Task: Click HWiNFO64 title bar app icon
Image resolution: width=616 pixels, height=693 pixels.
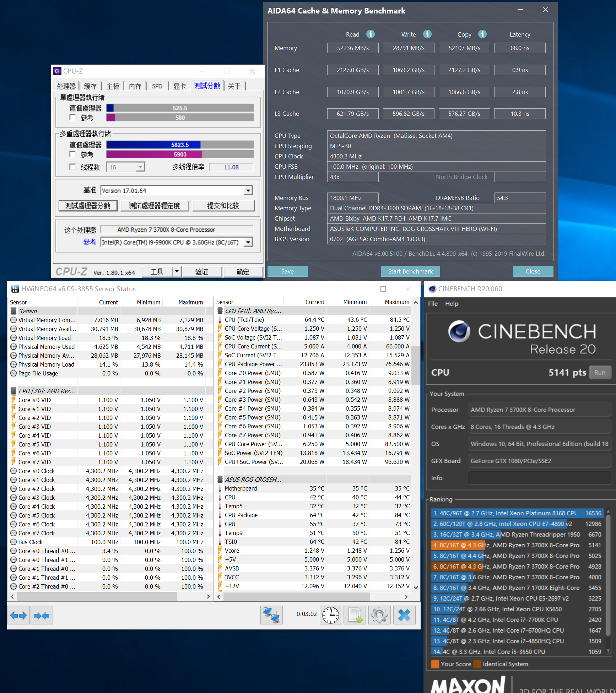Action: 15,289
